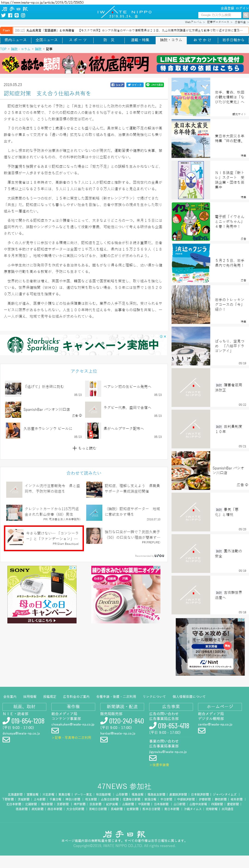Open 東日本大震災8年特集 thumbnail
This screenshot has height=868, width=249.
(191, 139)
